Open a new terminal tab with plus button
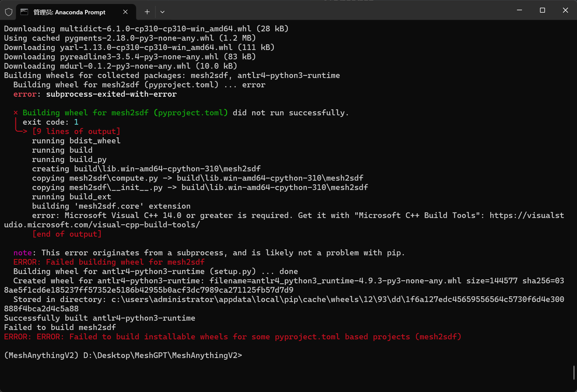This screenshot has width=577, height=392. [x=147, y=12]
